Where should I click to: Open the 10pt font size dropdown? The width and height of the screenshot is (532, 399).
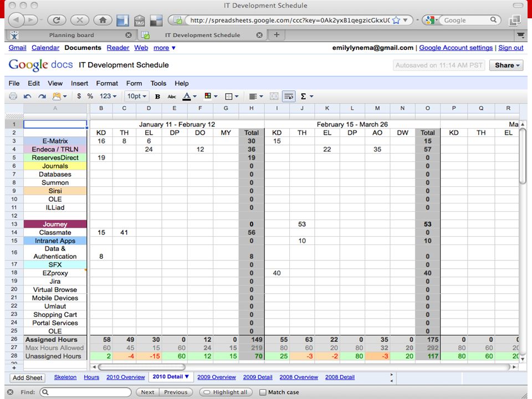(x=137, y=96)
